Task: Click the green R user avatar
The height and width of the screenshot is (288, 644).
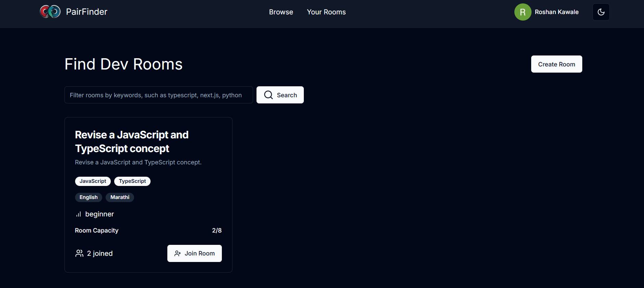Action: (x=523, y=12)
